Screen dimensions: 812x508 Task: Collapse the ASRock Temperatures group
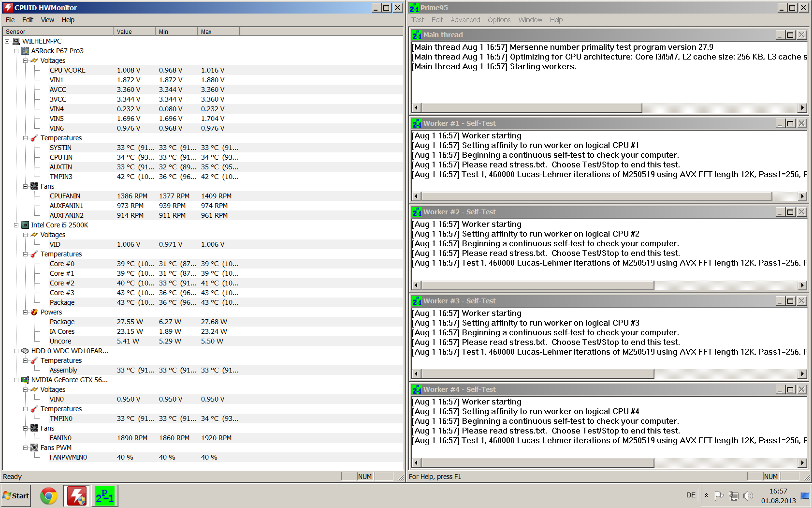(x=25, y=138)
